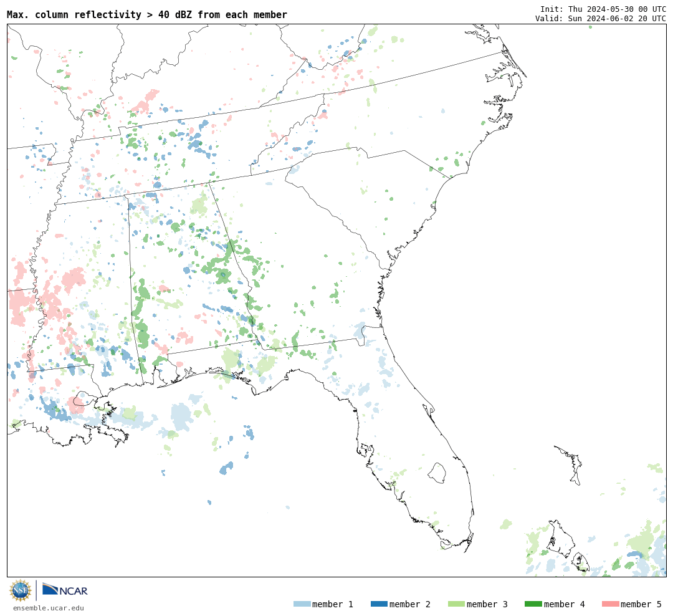Click the 'member 5' legend label
This screenshot has width=673, height=616.
(x=641, y=604)
